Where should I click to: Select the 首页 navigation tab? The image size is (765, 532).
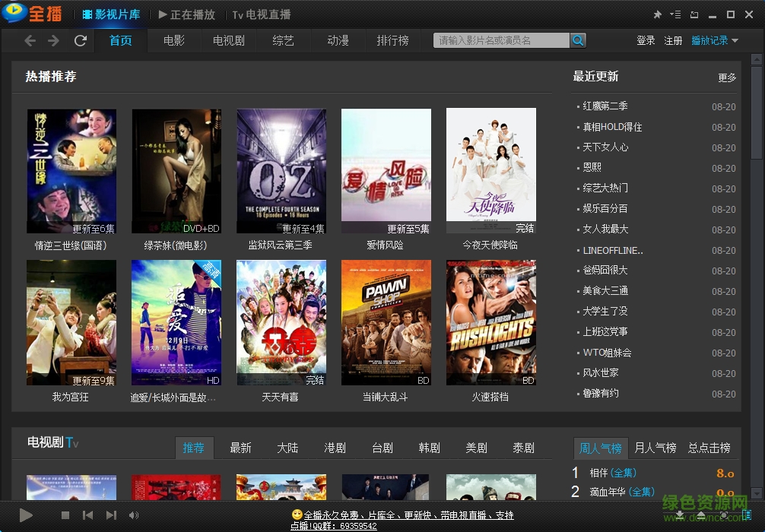[120, 40]
